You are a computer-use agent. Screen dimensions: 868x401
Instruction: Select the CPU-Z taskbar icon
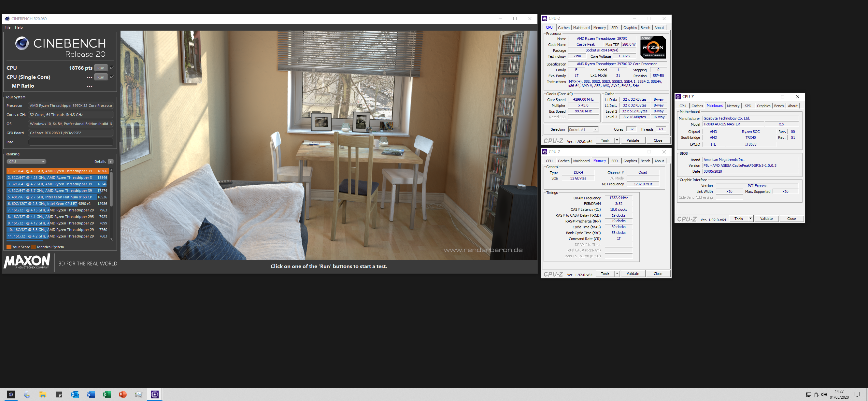155,394
